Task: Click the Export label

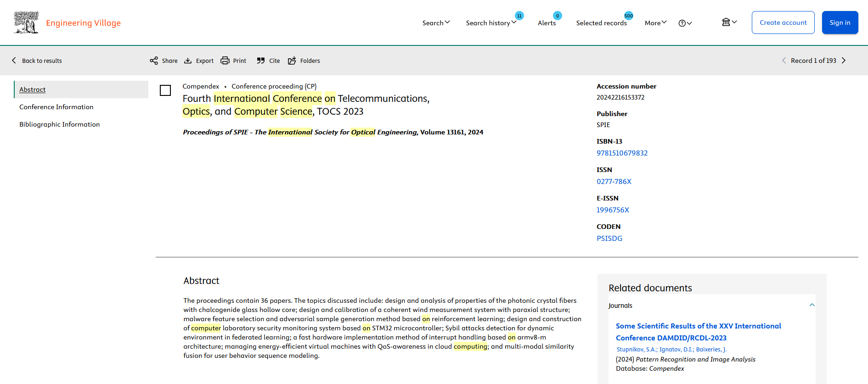Action: (x=204, y=61)
